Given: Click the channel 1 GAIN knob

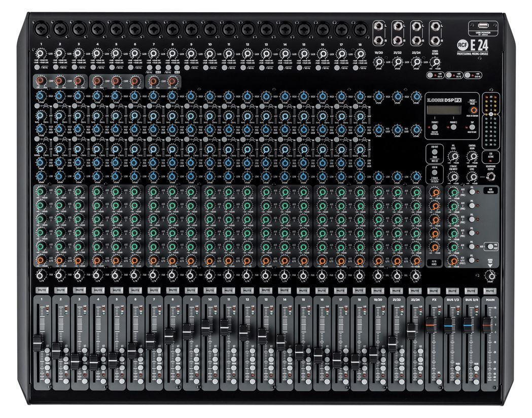Looking at the screenshot, I should point(41,54).
